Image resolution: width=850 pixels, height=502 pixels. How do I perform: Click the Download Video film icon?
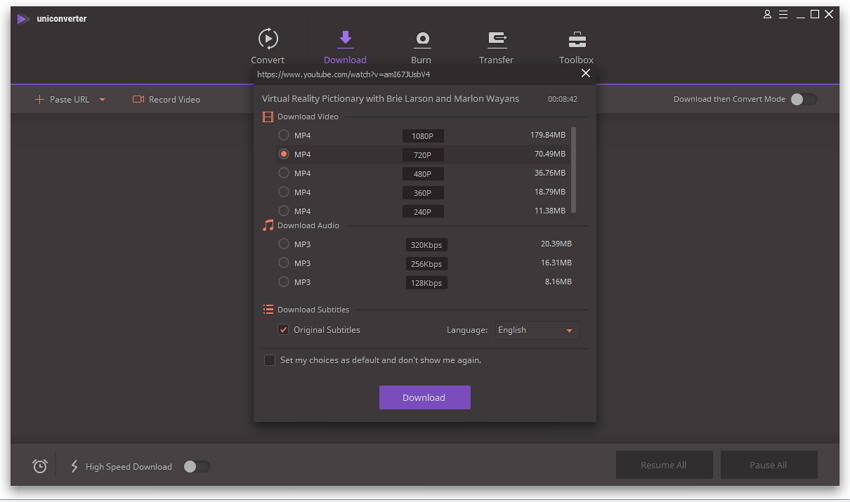click(x=268, y=117)
